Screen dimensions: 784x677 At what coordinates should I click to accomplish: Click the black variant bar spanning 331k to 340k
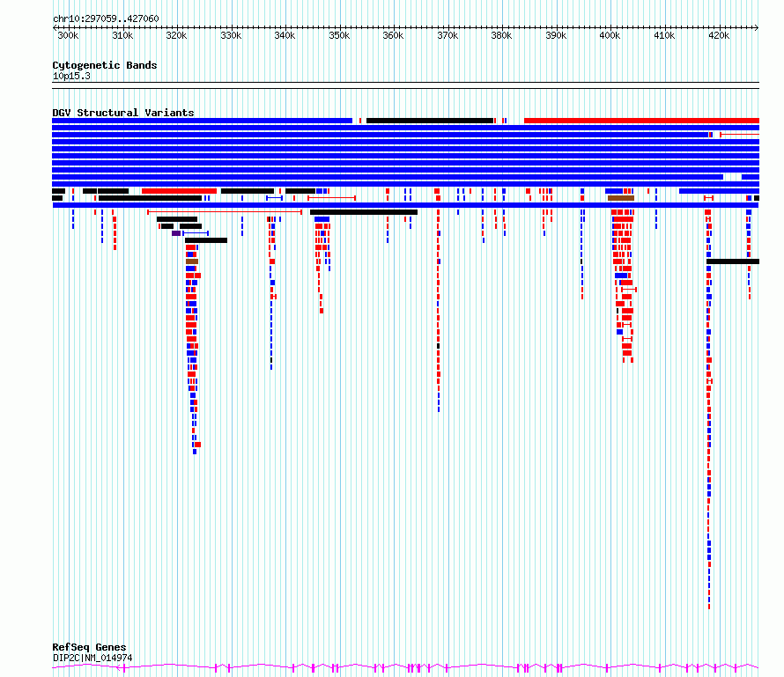248,191
